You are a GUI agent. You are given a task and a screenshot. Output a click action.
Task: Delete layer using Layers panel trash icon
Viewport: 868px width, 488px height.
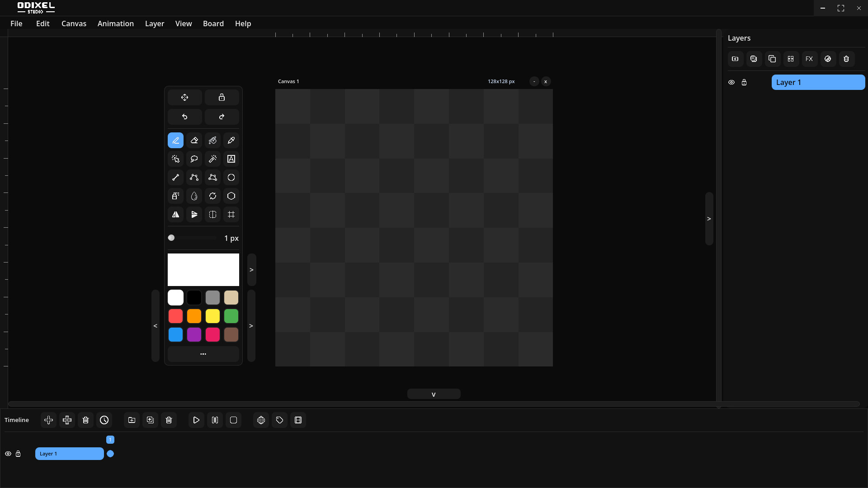[x=846, y=59]
